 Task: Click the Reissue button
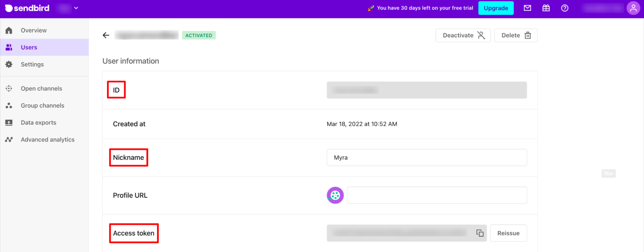pyautogui.click(x=508, y=233)
